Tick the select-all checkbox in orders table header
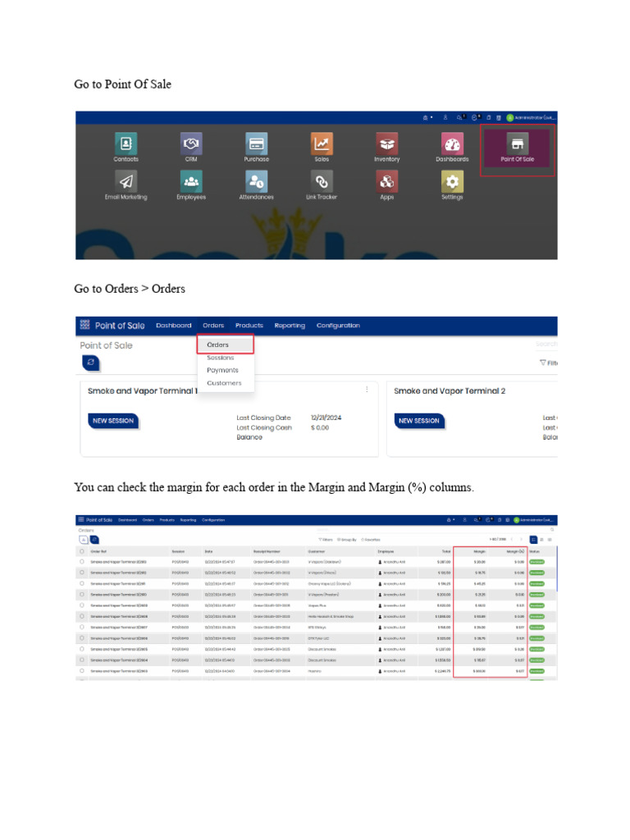This screenshot has width=630, height=840. [82, 551]
